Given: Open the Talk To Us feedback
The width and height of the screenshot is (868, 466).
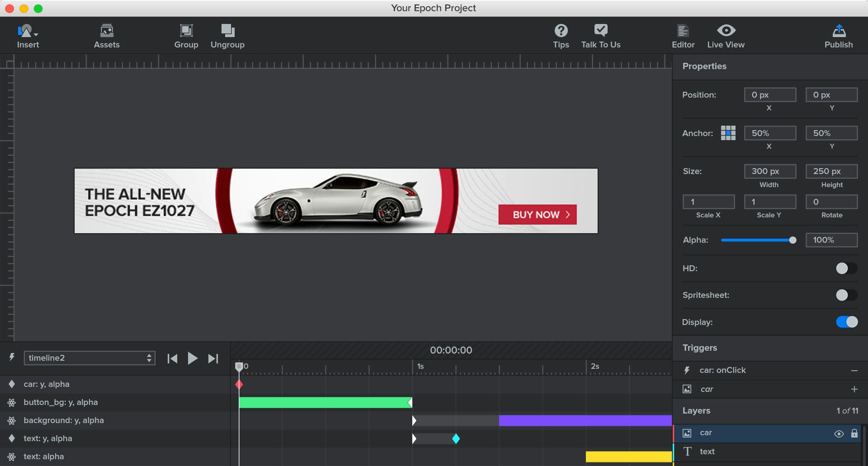Looking at the screenshot, I should pyautogui.click(x=601, y=36).
